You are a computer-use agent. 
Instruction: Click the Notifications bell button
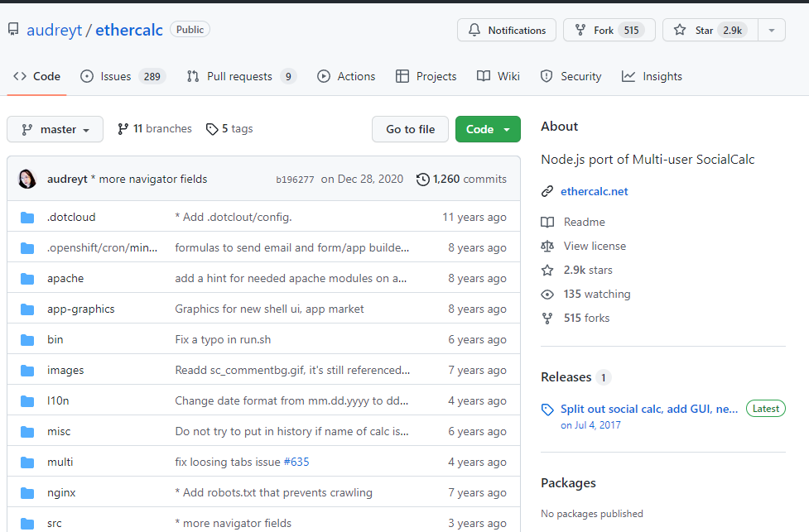click(x=506, y=30)
